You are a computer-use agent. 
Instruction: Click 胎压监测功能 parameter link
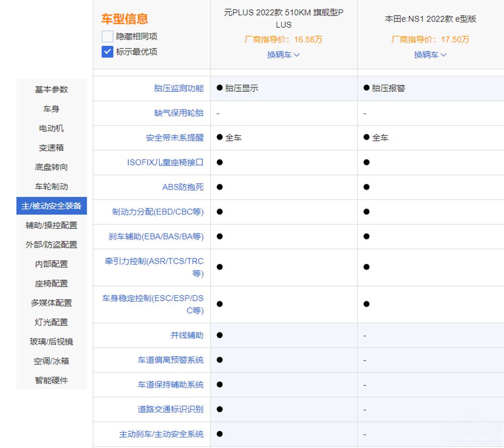click(178, 88)
